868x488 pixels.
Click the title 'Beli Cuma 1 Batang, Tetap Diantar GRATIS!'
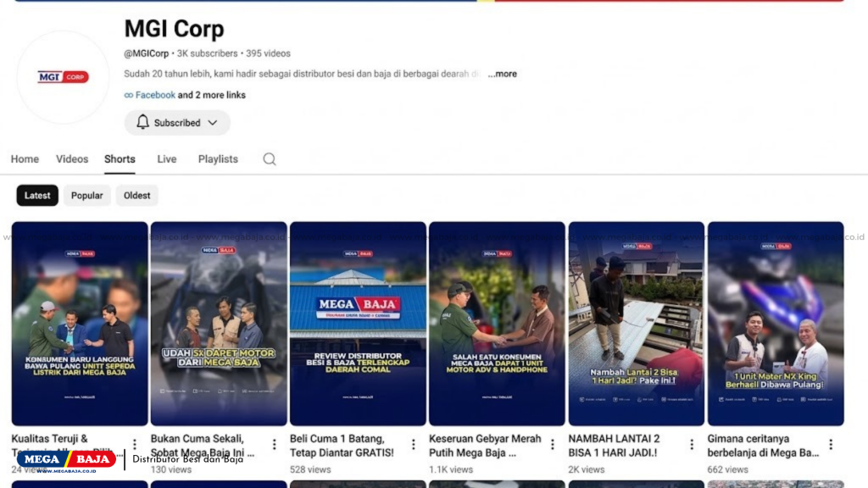[x=342, y=446]
